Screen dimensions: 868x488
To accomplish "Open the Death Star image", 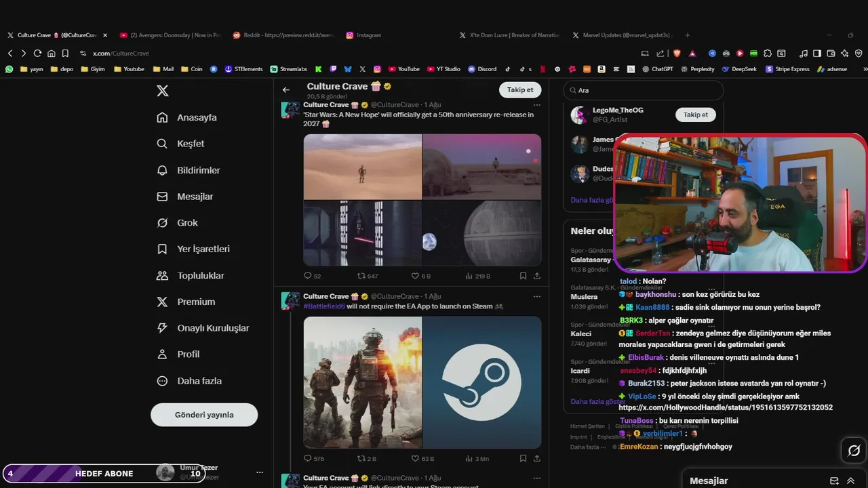I will (482, 233).
